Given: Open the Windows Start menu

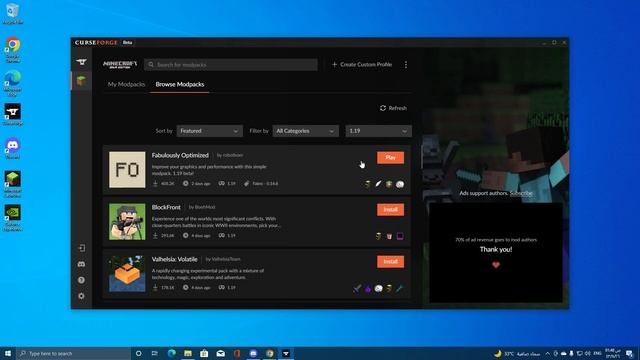Looking at the screenshot, I should (8, 353).
